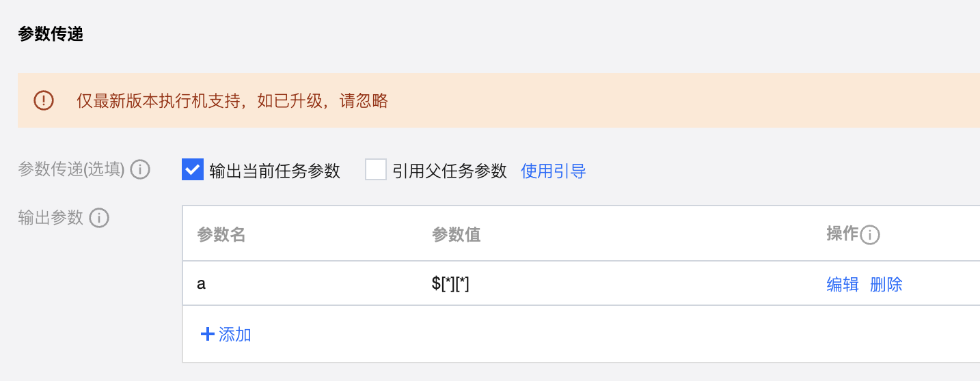
Task: Click the 参数名 column header
Action: click(221, 235)
